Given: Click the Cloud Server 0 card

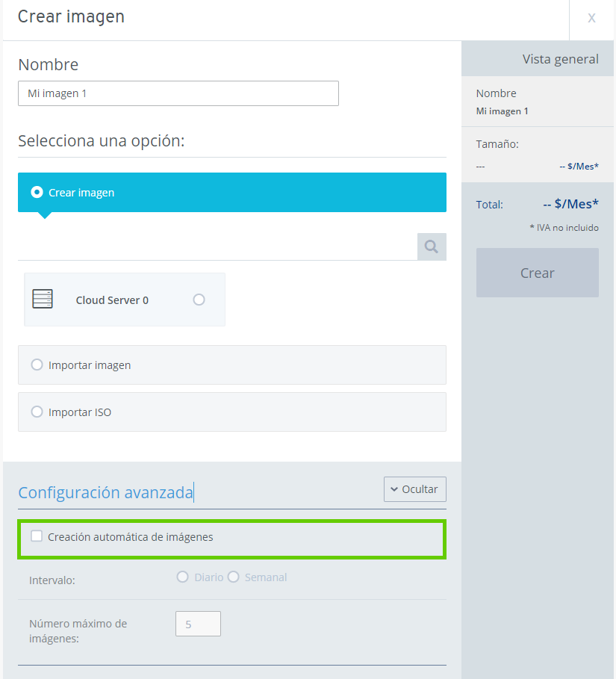Looking at the screenshot, I should 125,300.
